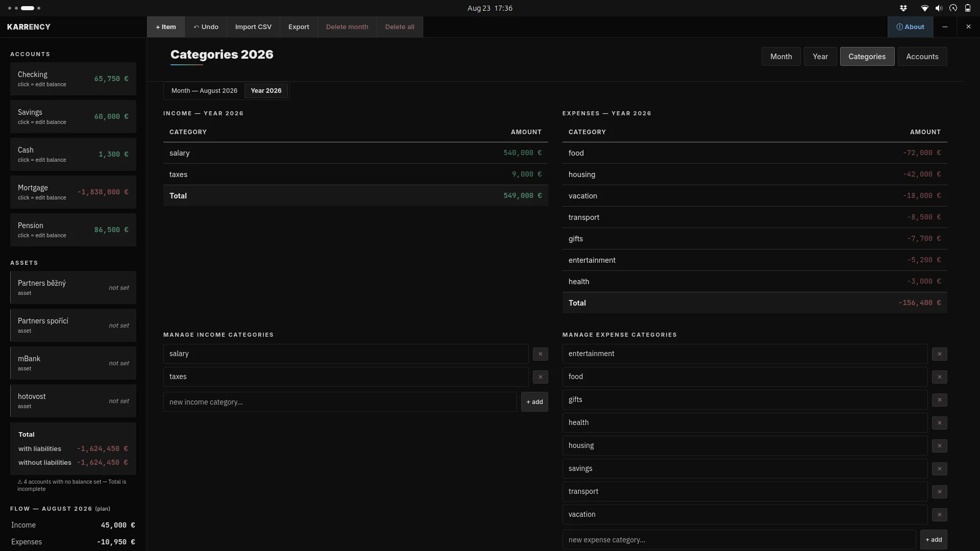Screen dimensions: 980x551
Task: Select the health row in expenses table
Action: pos(755,282)
